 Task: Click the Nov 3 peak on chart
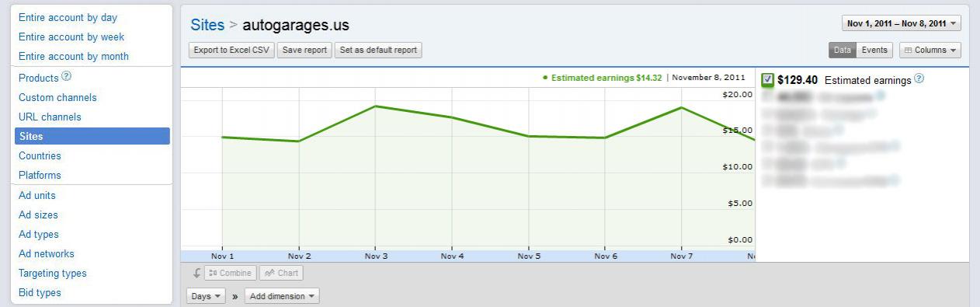[x=376, y=106]
